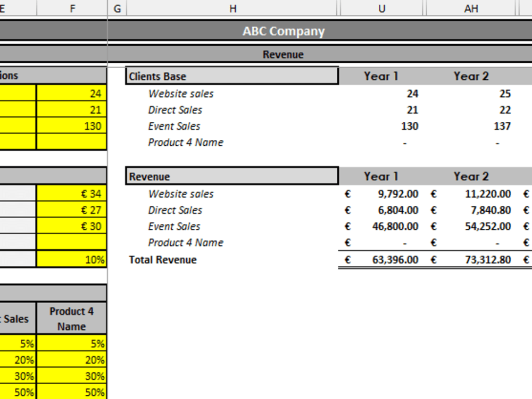
Task: Select the 9,792.00 revenue cell
Action: 381,194
